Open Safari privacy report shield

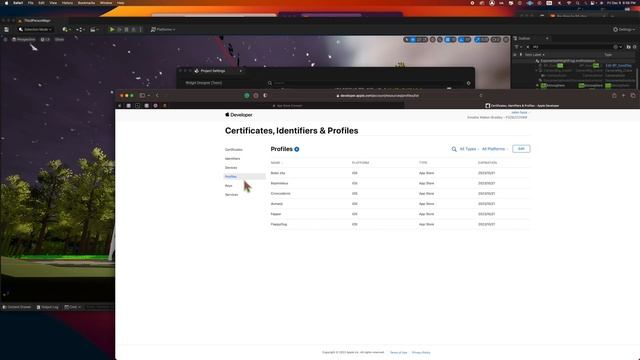tap(265, 96)
